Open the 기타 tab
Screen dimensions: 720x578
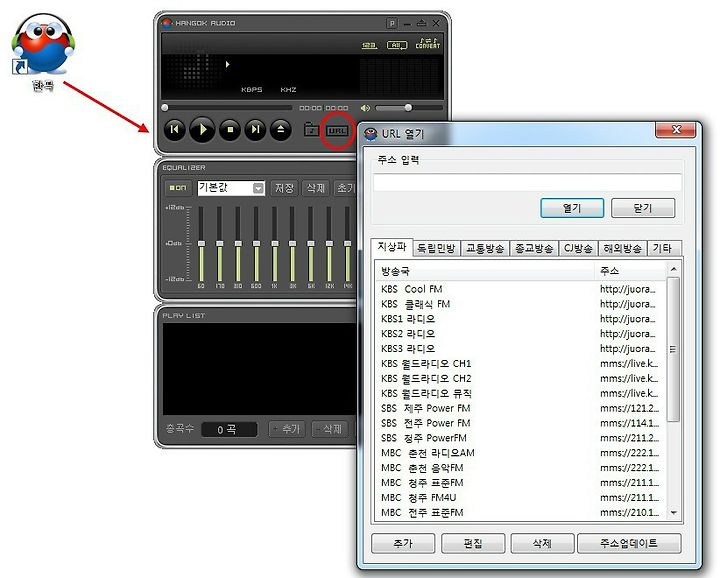pos(662,248)
